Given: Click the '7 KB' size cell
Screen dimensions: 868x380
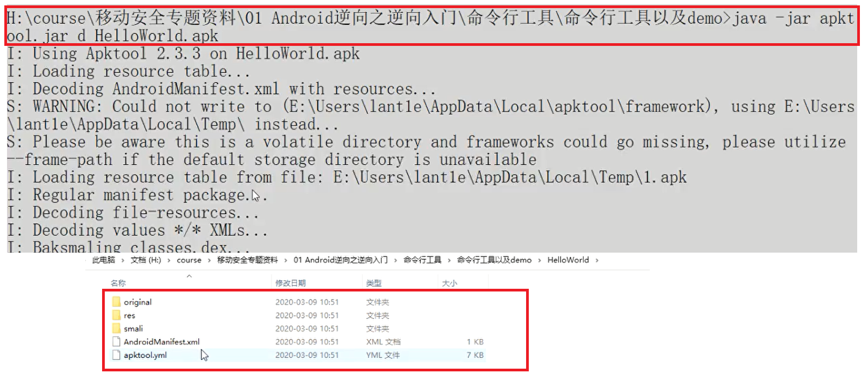Looking at the screenshot, I should 475,355.
